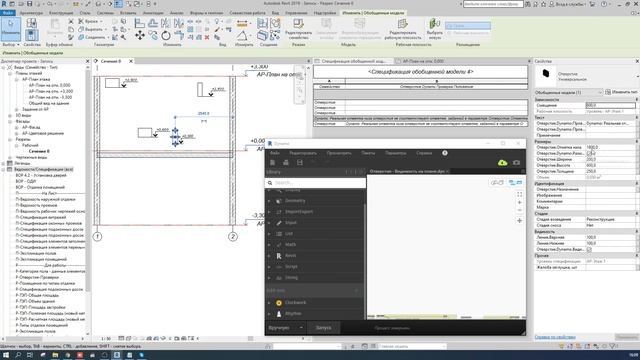This screenshot has height=360, width=640.
Task: Click the Запуск run button in Dynamo
Action: 324,328
